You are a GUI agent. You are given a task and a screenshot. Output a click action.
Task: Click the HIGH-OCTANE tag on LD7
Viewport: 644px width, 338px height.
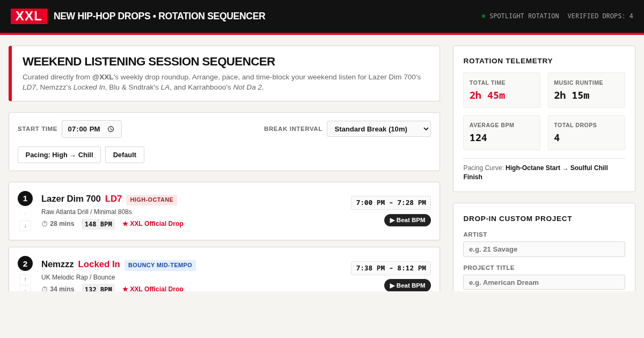tap(152, 200)
